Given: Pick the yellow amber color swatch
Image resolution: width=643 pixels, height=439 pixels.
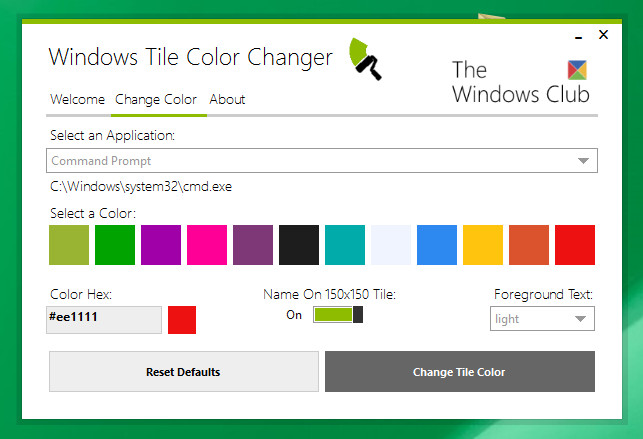Looking at the screenshot, I should pyautogui.click(x=483, y=245).
